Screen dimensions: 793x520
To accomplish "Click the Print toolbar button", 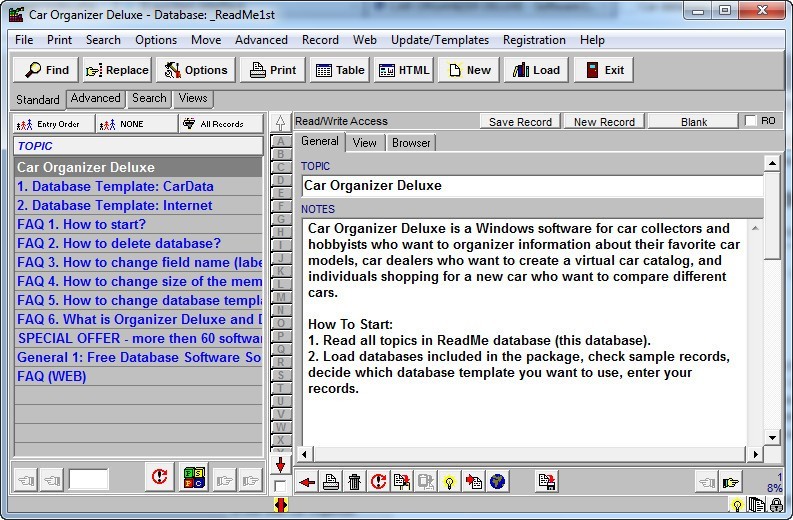I will click(x=273, y=70).
